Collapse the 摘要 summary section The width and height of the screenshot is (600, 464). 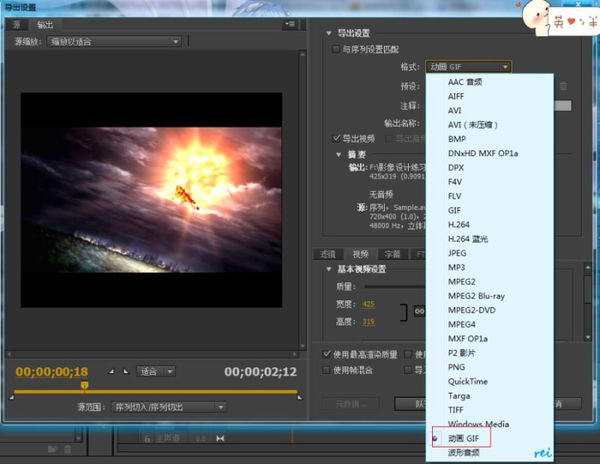[339, 155]
